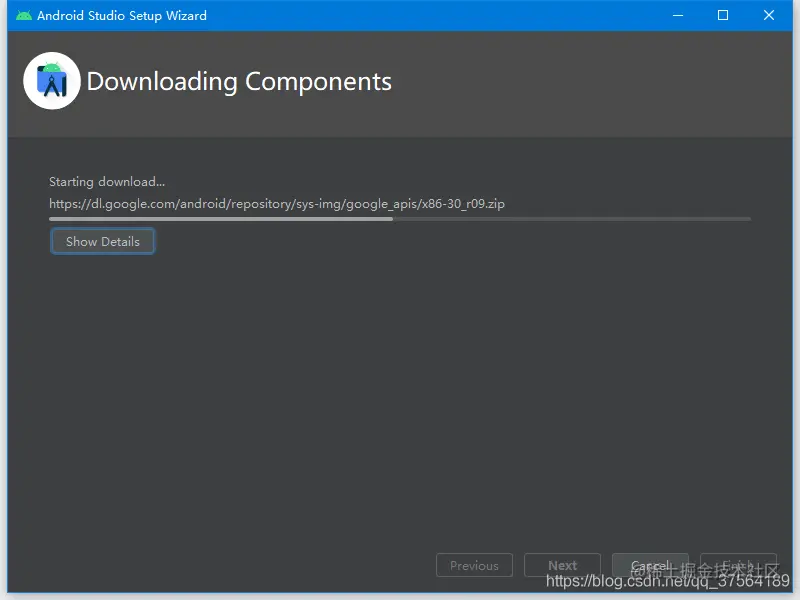Cancel the component download
The width and height of the screenshot is (800, 600).
coord(650,565)
